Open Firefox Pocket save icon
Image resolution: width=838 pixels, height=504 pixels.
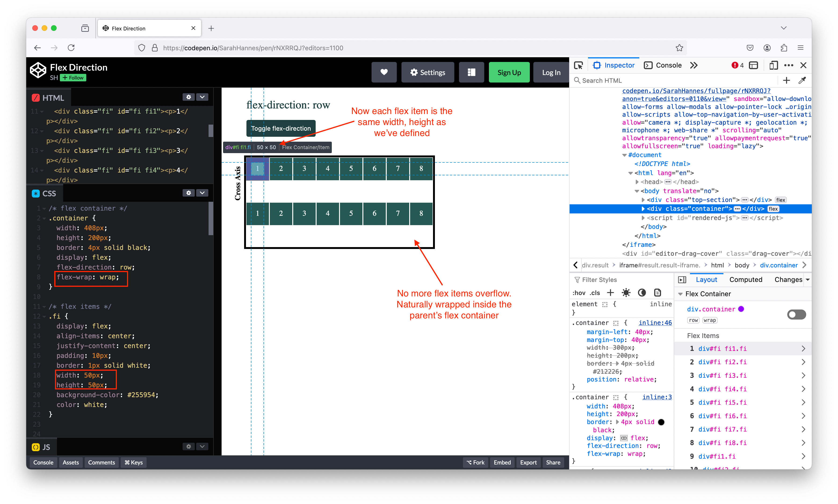750,48
